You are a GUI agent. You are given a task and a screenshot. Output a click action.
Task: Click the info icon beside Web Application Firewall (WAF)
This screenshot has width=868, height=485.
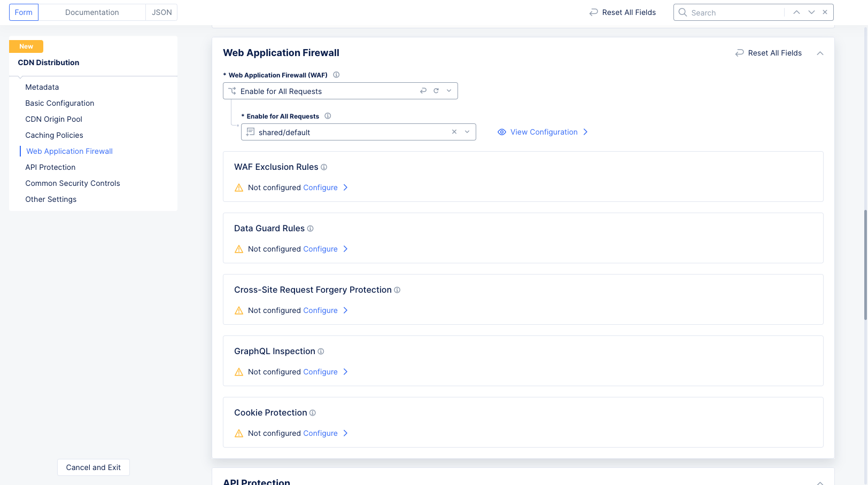point(336,75)
